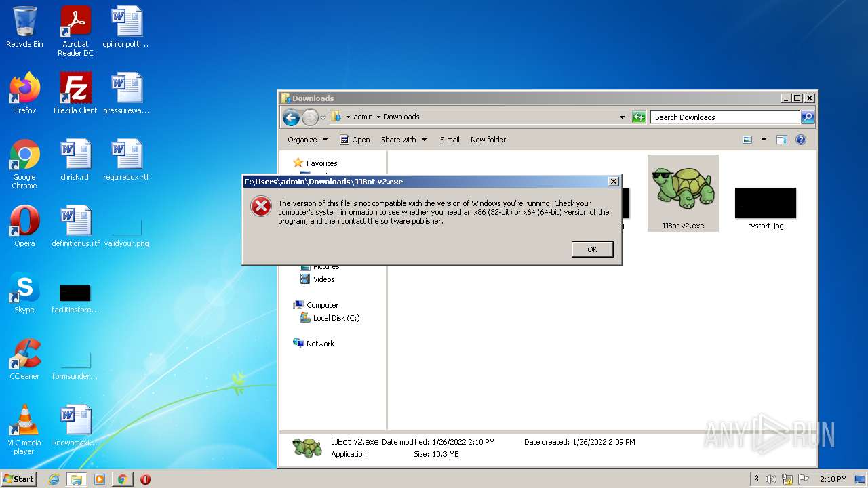Click the Chrome taskbar icon
The width and height of the screenshot is (868, 488).
[x=122, y=479]
